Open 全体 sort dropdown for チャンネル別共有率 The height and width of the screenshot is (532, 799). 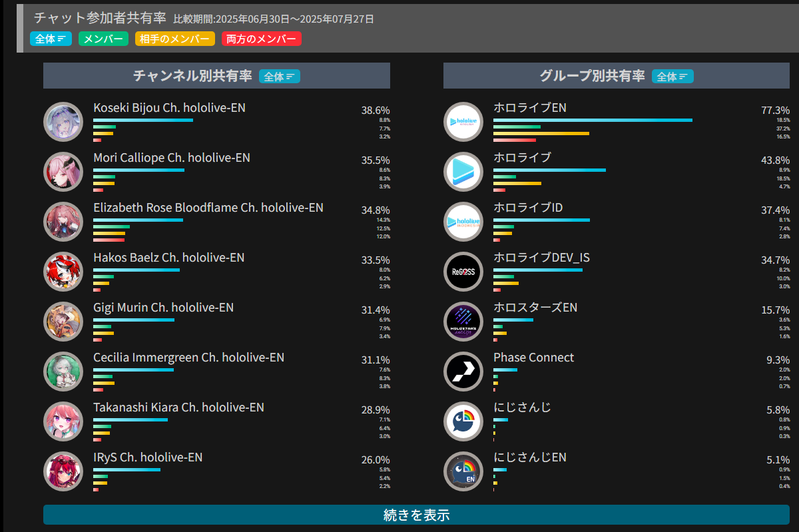pyautogui.click(x=280, y=77)
